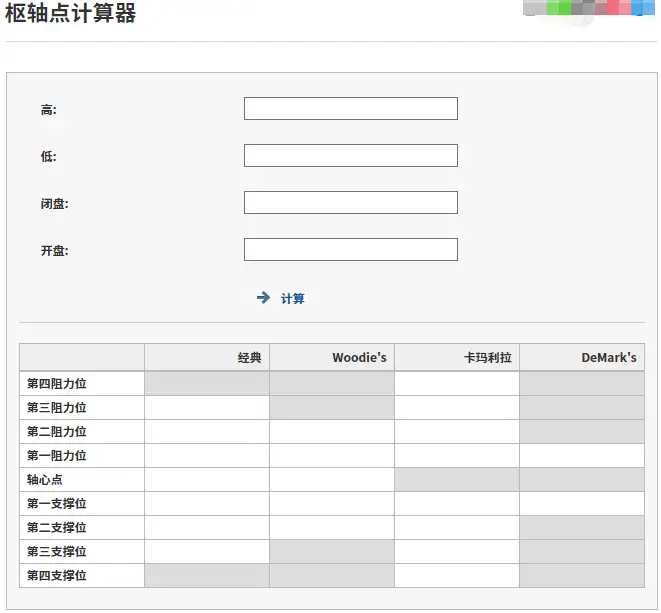The height and width of the screenshot is (613, 661).
Task: Click 经典 cell in 第三阻力位 row
Action: pyautogui.click(x=207, y=408)
